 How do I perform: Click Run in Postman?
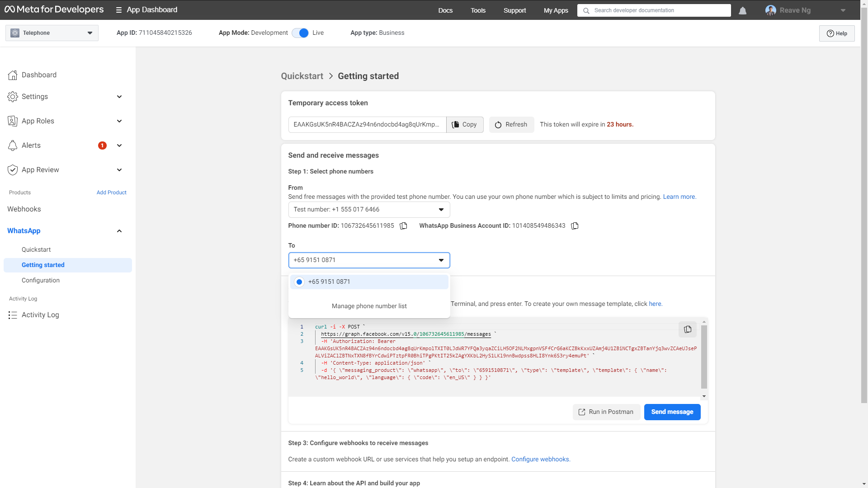(x=606, y=412)
